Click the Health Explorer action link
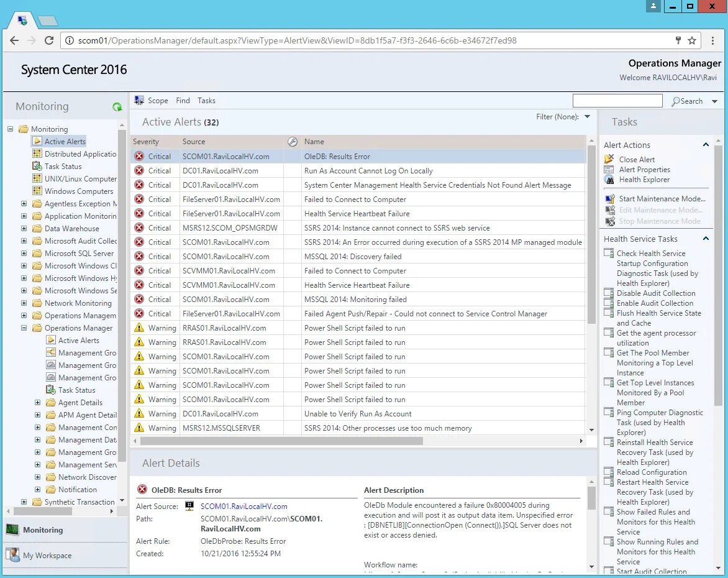 (644, 180)
